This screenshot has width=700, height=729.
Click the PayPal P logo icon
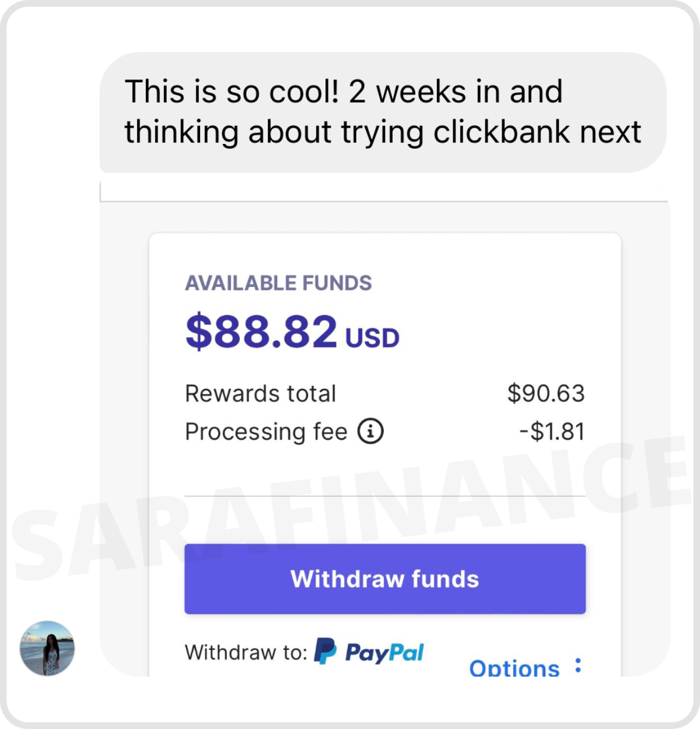[x=325, y=651]
